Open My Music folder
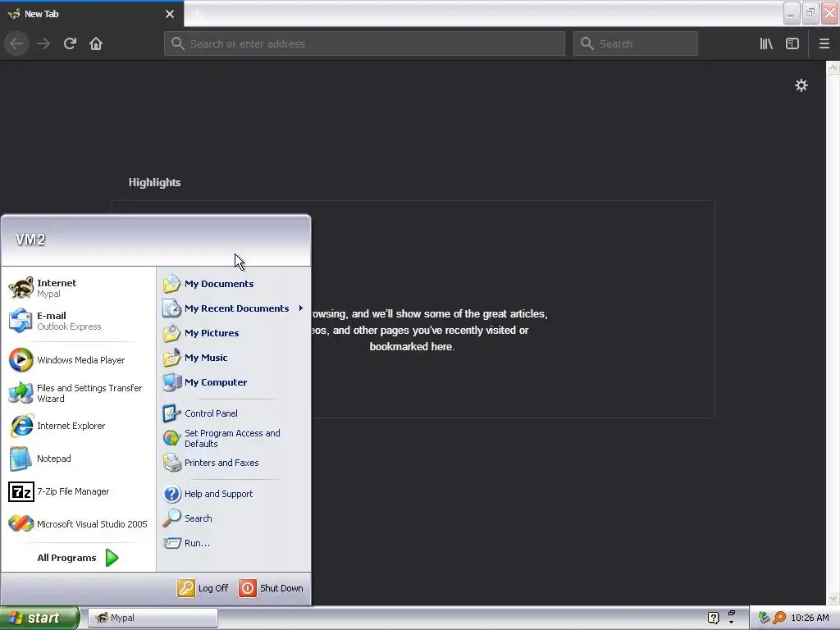The image size is (840, 630). coord(234,358)
